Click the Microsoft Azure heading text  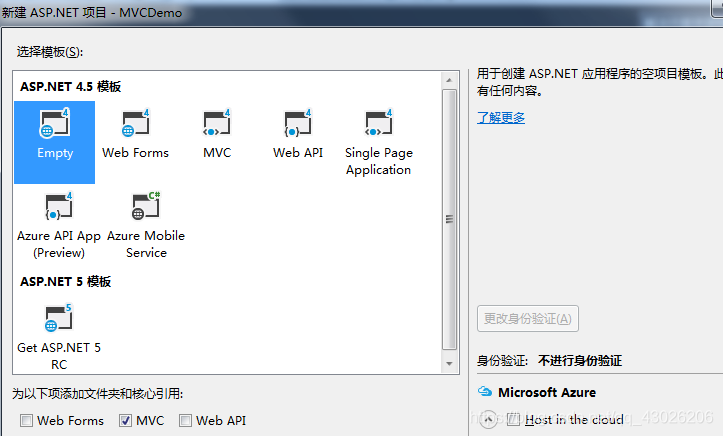(x=547, y=392)
